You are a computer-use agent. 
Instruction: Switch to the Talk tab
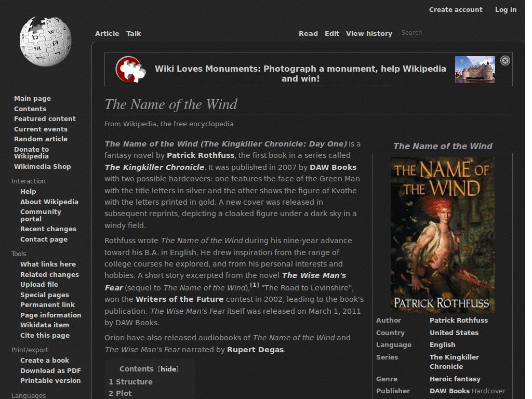[x=134, y=33]
